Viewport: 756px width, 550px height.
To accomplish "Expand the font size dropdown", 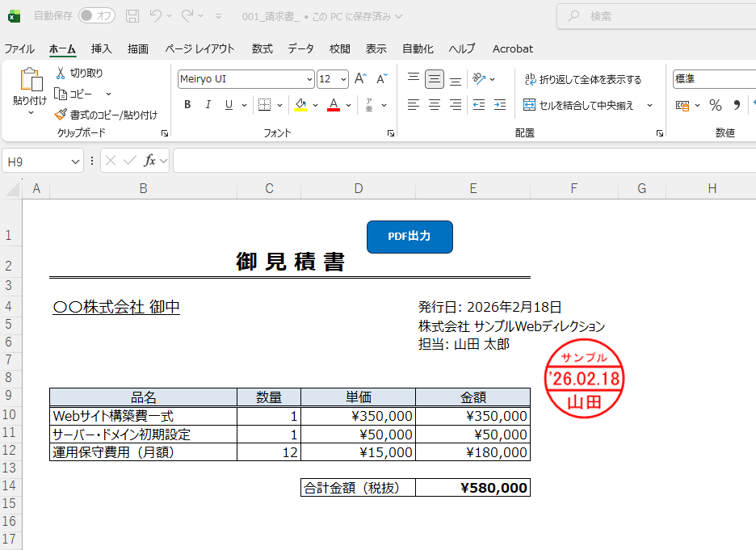I will 343,79.
